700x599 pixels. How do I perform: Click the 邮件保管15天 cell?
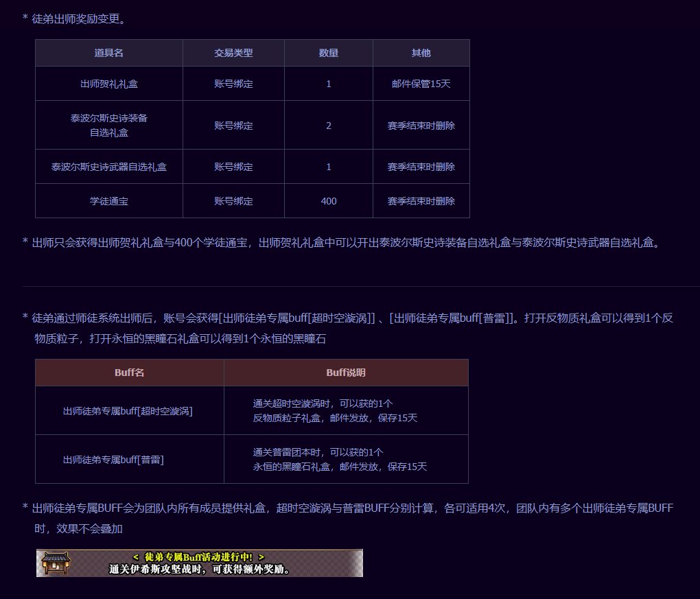[x=421, y=84]
